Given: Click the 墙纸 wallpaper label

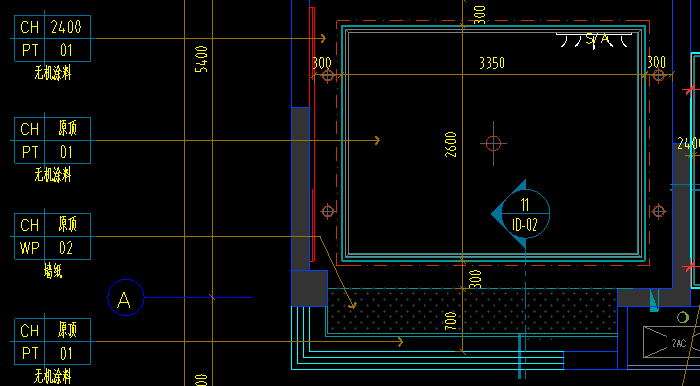Looking at the screenshot, I should click(53, 270).
